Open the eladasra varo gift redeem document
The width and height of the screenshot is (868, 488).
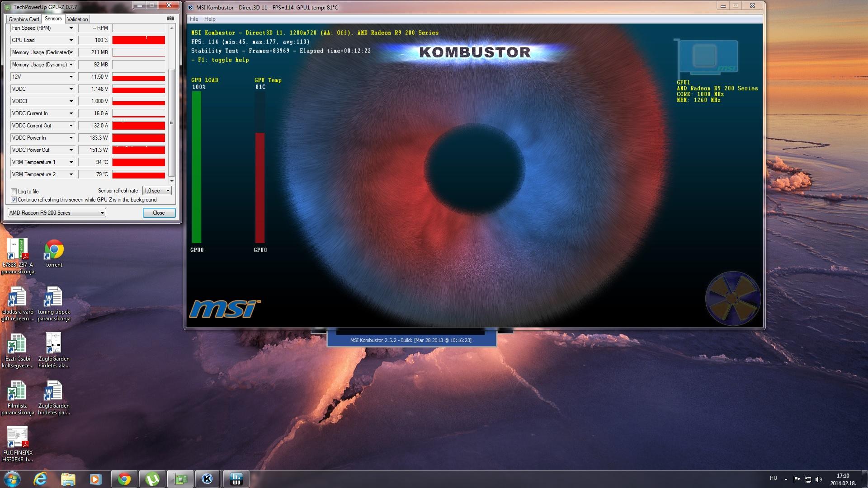coord(18,304)
